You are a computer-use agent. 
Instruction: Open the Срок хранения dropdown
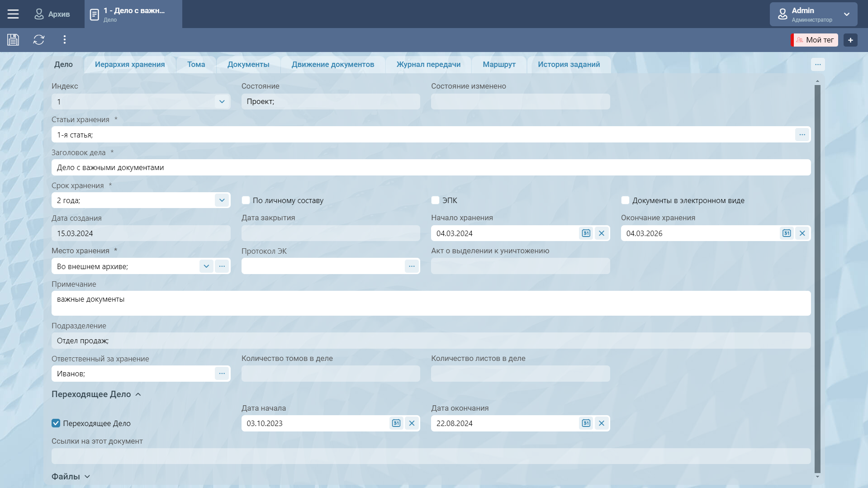pos(222,200)
